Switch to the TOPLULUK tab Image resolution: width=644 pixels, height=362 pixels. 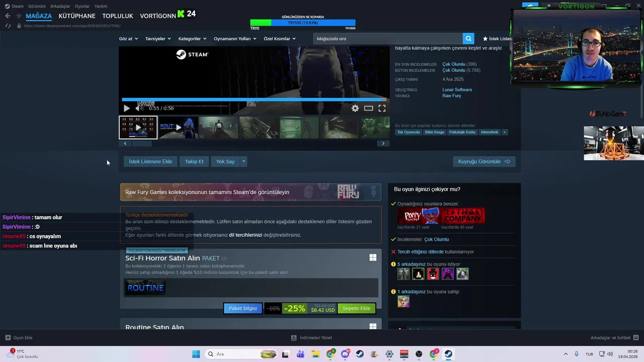click(118, 16)
